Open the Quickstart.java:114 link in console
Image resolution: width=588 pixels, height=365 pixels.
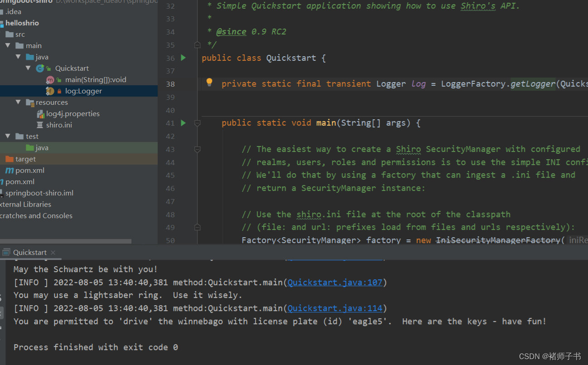[x=335, y=308]
